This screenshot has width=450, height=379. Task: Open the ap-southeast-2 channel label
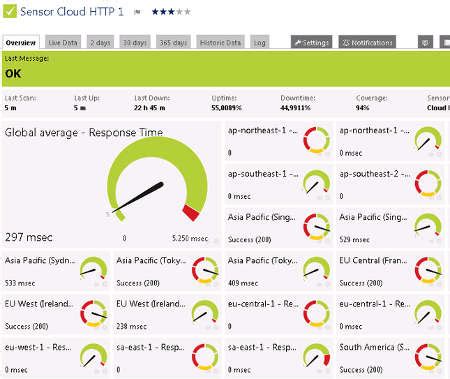tap(374, 174)
